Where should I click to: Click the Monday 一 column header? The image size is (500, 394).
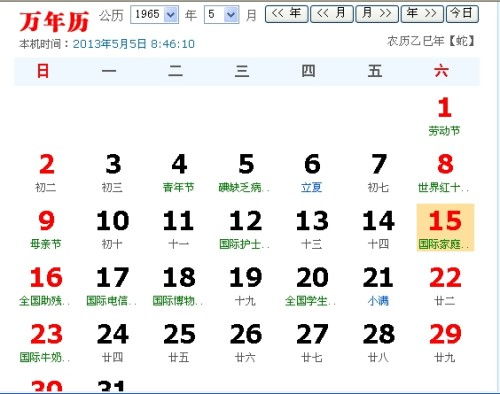pos(109,71)
